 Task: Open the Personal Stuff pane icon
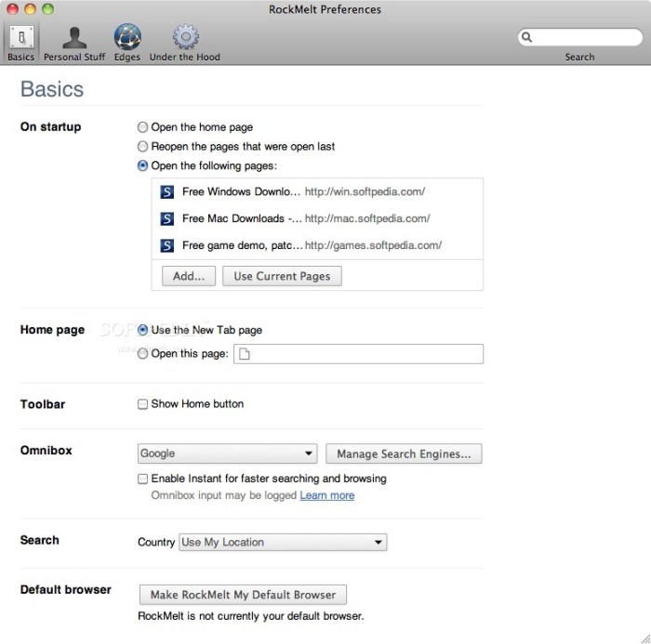[x=74, y=38]
